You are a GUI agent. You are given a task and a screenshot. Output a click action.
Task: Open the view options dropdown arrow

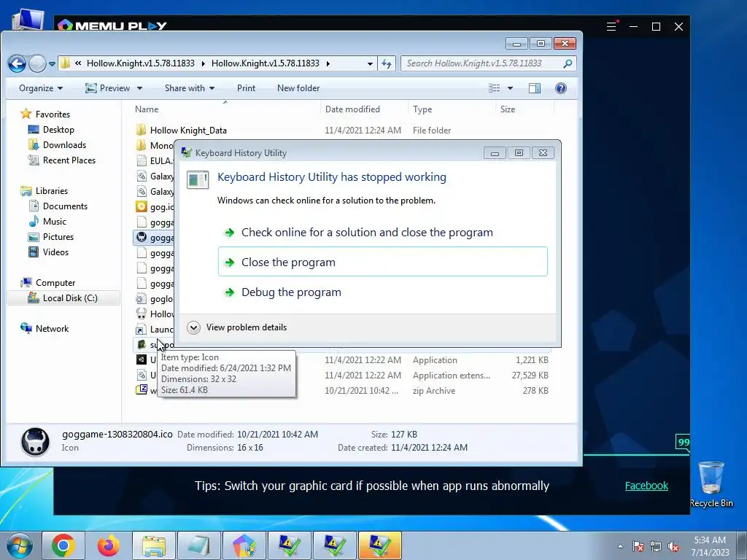click(x=510, y=88)
